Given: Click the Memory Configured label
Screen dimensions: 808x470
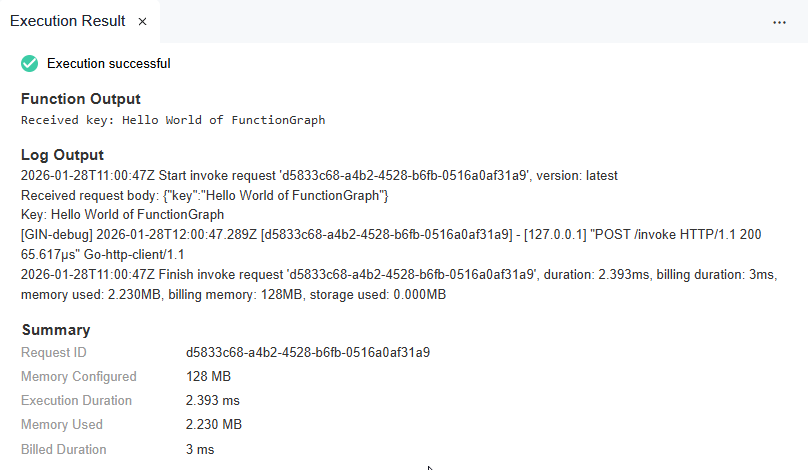Looking at the screenshot, I should (x=79, y=377).
